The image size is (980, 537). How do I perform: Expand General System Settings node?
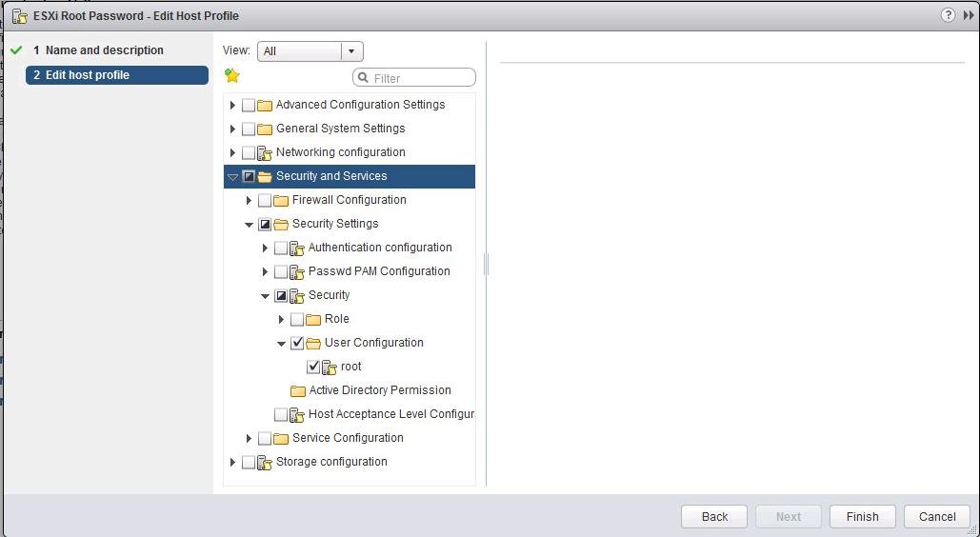(232, 129)
